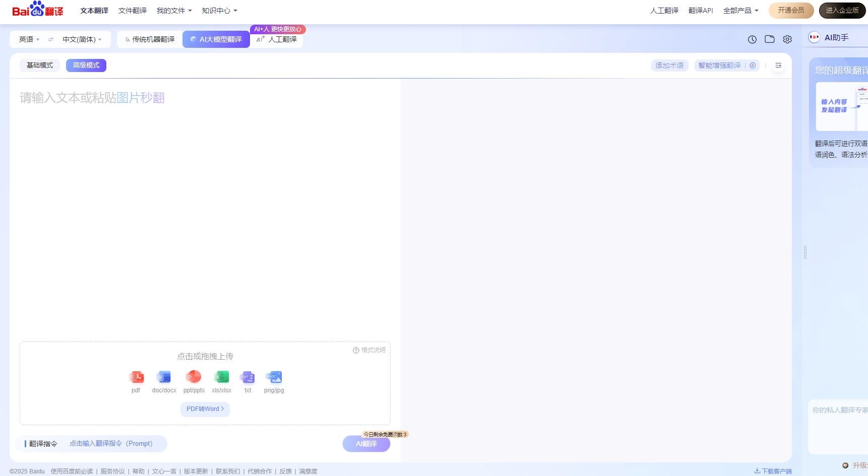The image size is (868, 476).
Task: Swap source and target languages
Action: pyautogui.click(x=51, y=39)
